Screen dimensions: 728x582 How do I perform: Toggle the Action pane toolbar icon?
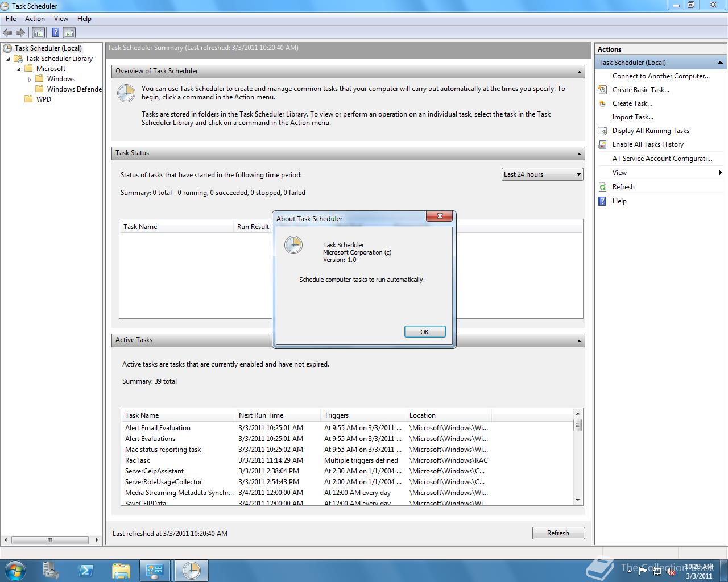pos(69,33)
